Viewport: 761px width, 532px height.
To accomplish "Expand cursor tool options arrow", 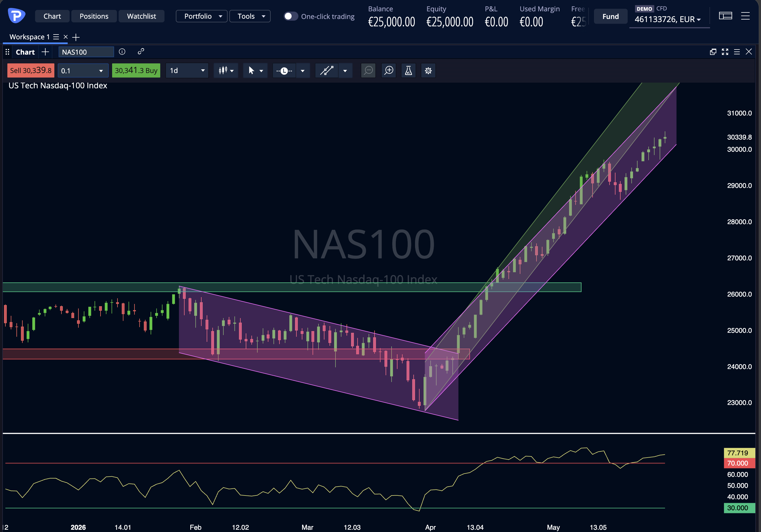I will [261, 71].
